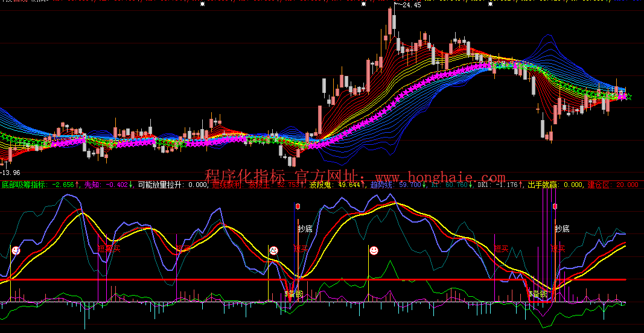Screen dimensions: 644x333
Task: Click the red lantern marker above right 抄底
Action: click(x=555, y=206)
